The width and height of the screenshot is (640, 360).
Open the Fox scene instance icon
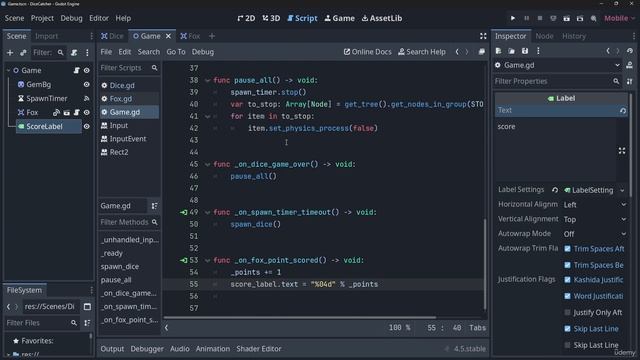[66, 113]
